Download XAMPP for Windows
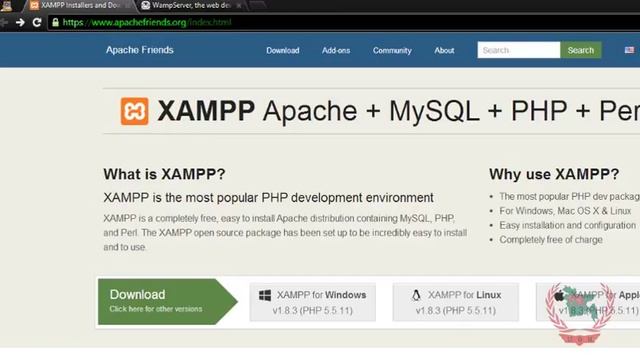640x360 pixels. [x=313, y=302]
